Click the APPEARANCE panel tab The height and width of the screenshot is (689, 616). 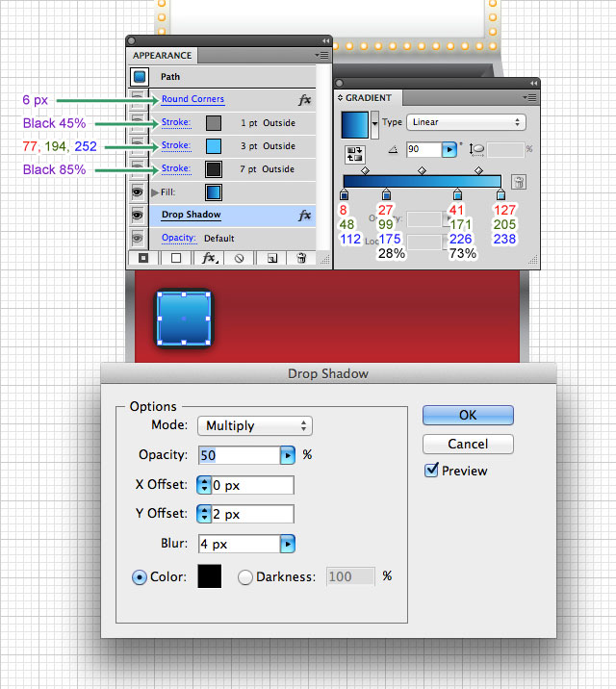pyautogui.click(x=162, y=56)
